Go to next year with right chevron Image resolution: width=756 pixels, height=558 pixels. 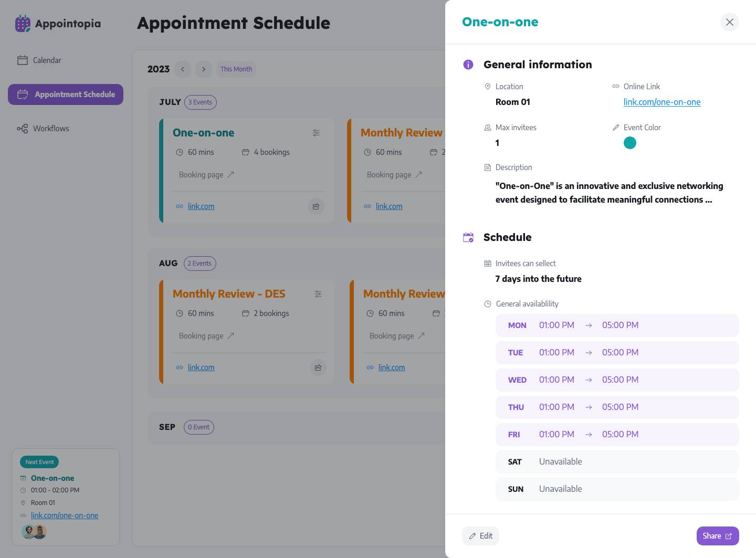204,69
